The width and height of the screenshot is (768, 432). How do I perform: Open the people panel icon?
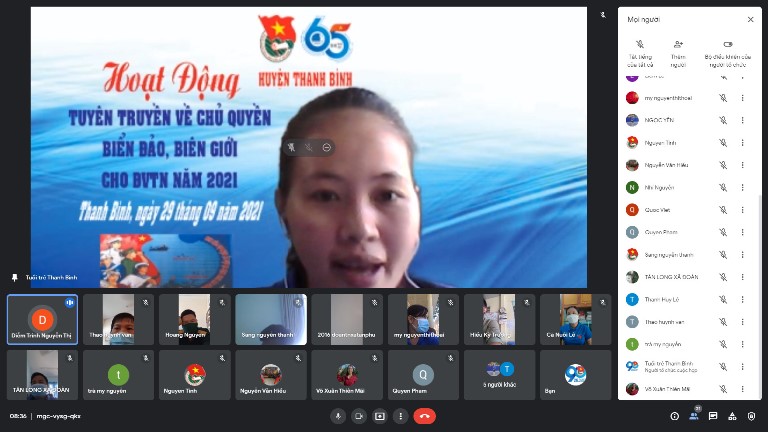pyautogui.click(x=694, y=416)
